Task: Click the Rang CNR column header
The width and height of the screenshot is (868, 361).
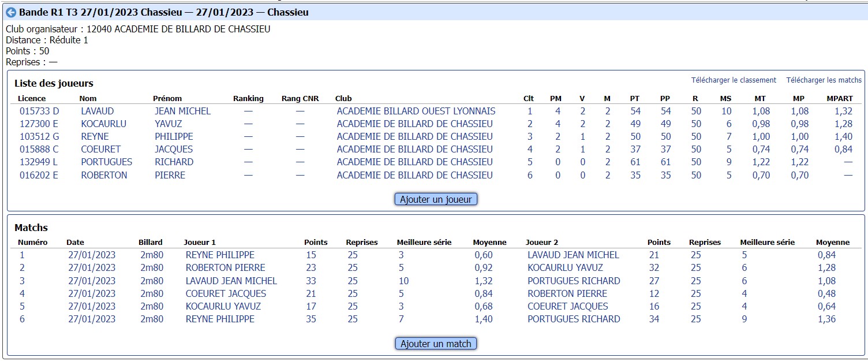Action: click(300, 98)
